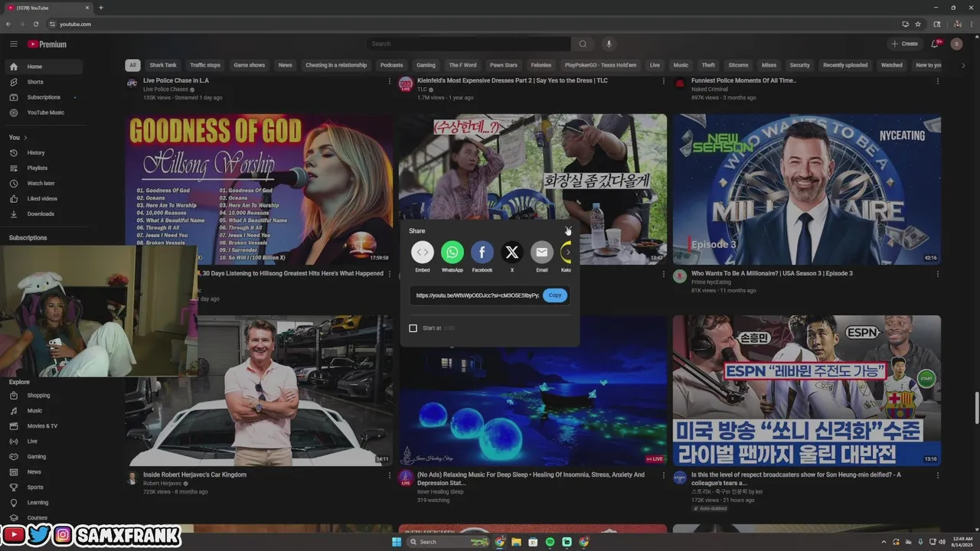Open the Who Wants To Be A Millionaire thumbnail
This screenshot has height=551, width=980.
tap(807, 189)
